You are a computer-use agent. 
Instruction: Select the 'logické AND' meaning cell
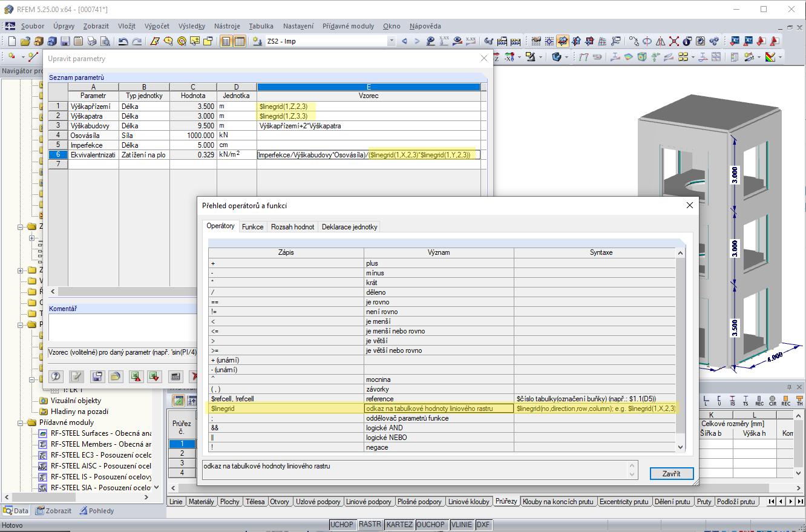pos(439,428)
